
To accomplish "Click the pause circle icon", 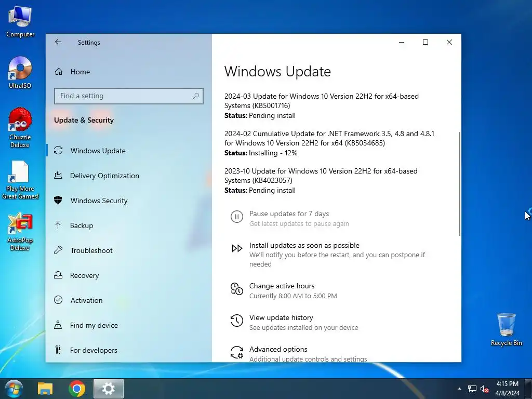I will click(x=237, y=217).
